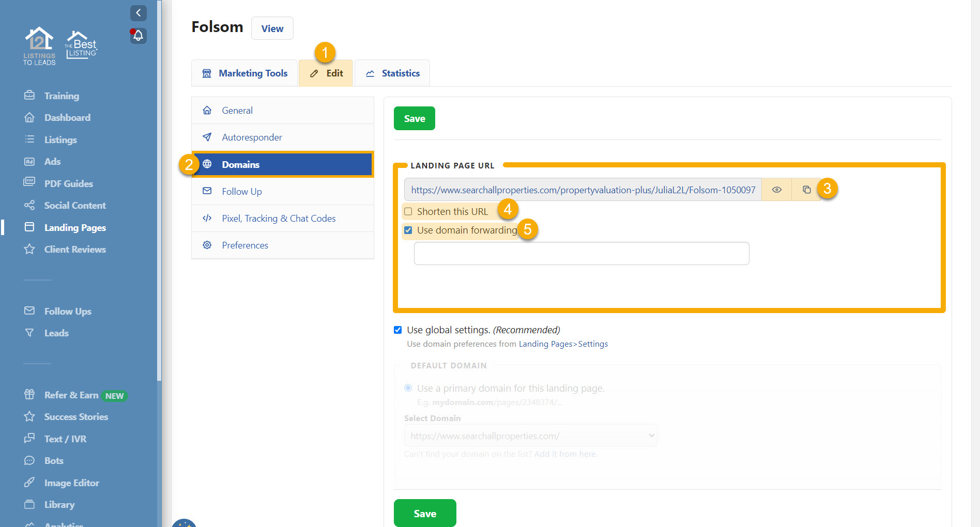Screen dimensions: 980x527
Task: Click the notification bell icon
Action: pos(138,36)
